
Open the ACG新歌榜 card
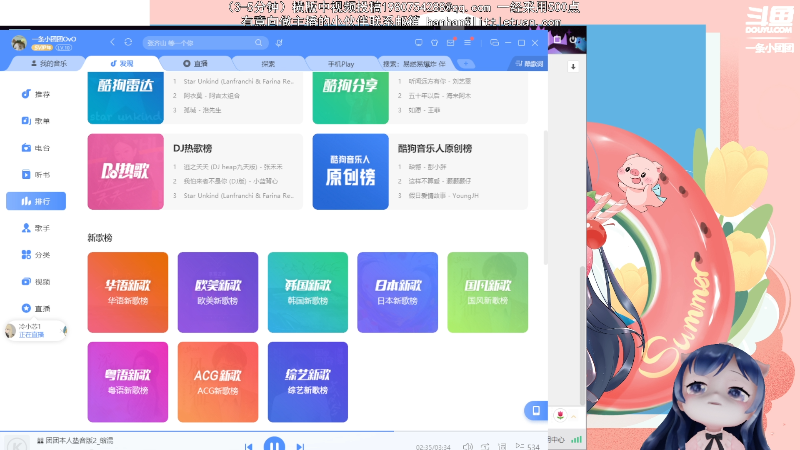tap(218, 382)
